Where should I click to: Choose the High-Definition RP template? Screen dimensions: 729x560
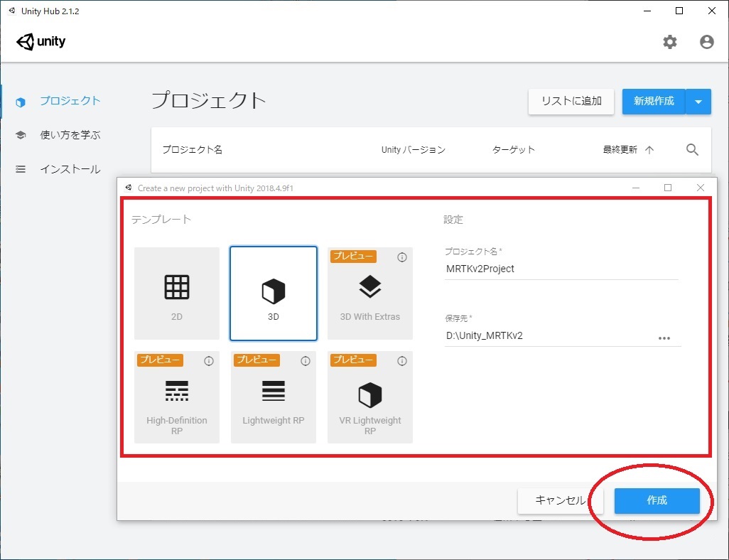pyautogui.click(x=177, y=397)
